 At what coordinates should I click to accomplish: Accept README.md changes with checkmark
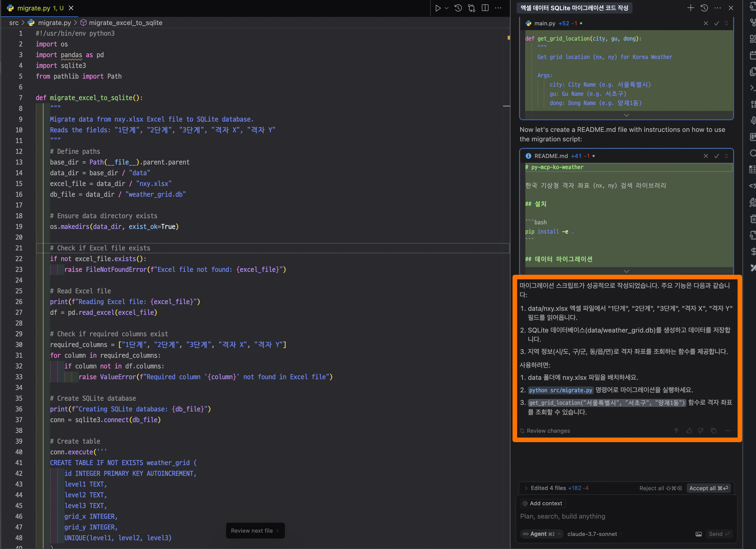point(716,156)
